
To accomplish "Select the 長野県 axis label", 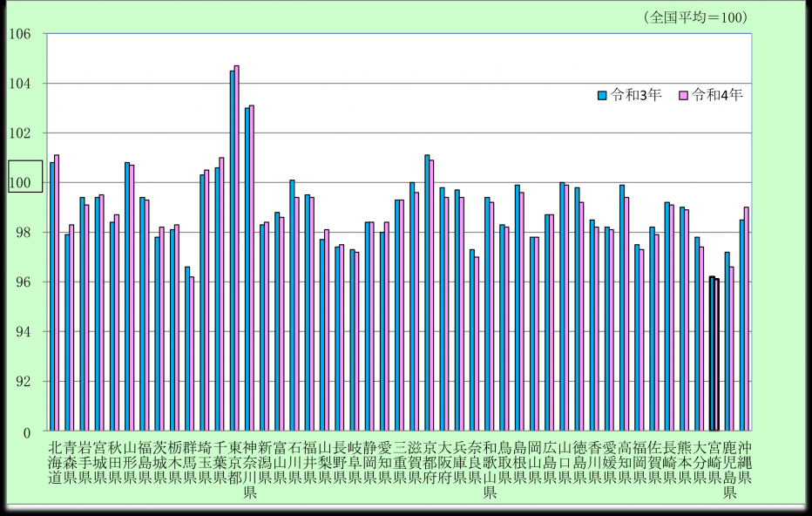I will (x=341, y=463).
